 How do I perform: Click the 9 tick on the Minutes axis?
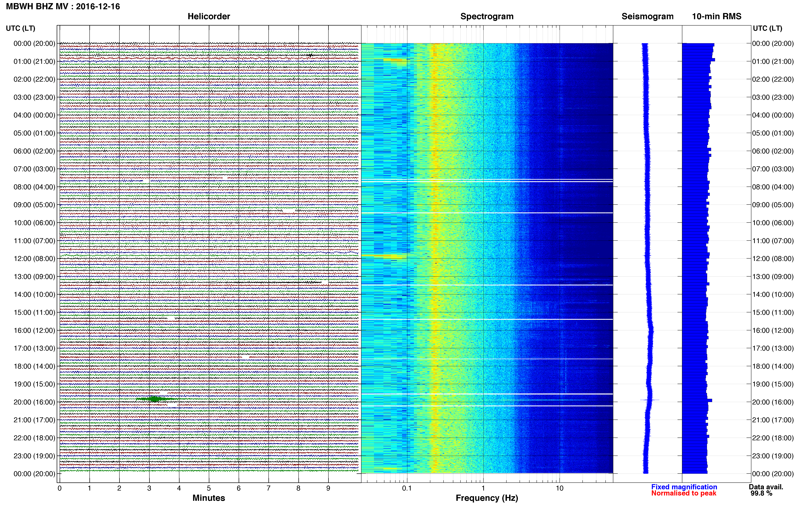tap(328, 488)
